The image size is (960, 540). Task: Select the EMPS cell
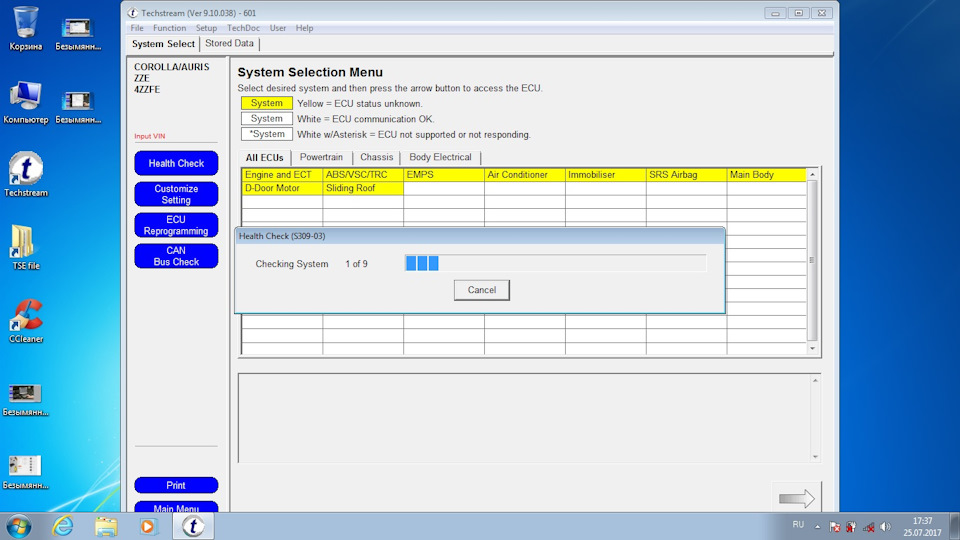(444, 174)
